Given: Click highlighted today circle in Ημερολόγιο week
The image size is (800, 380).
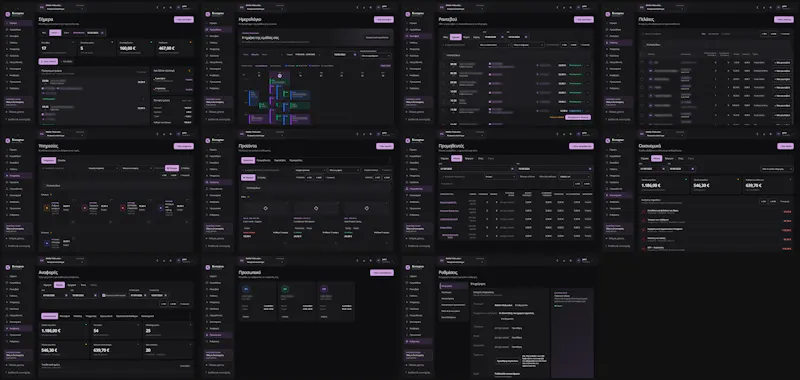Looking at the screenshot, I should point(280,75).
